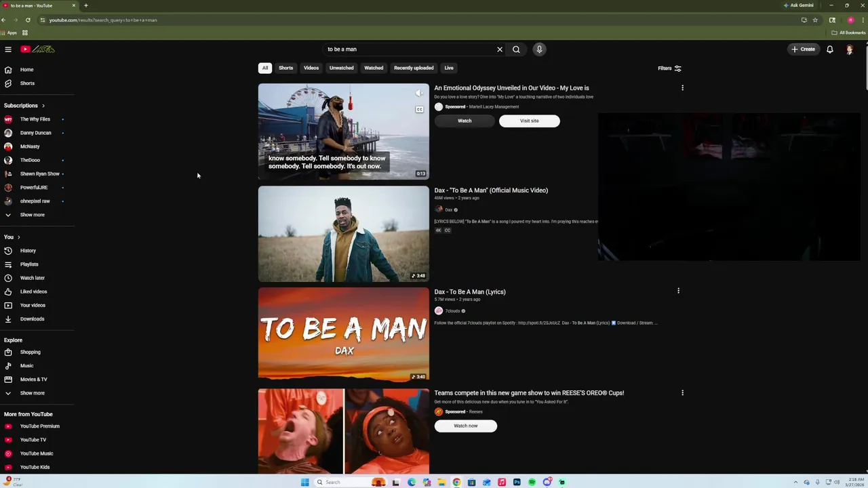Go to Shopping in Explore
This screenshot has width=868, height=488.
click(x=30, y=352)
